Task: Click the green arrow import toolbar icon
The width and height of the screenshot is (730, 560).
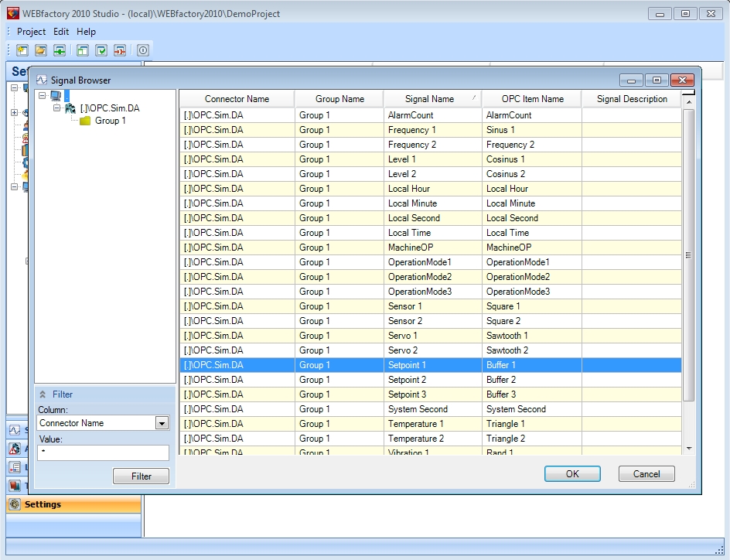Action: (59, 50)
